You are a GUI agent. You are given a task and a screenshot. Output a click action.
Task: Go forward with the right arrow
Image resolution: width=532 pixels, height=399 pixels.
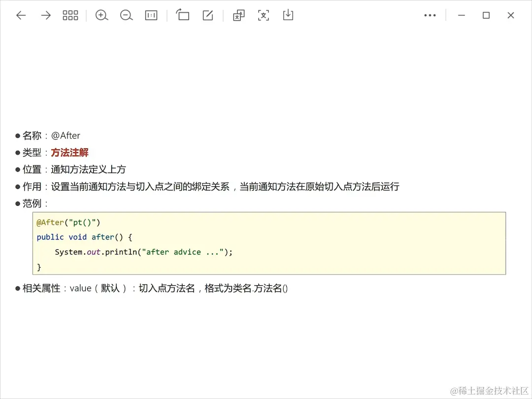coord(46,15)
